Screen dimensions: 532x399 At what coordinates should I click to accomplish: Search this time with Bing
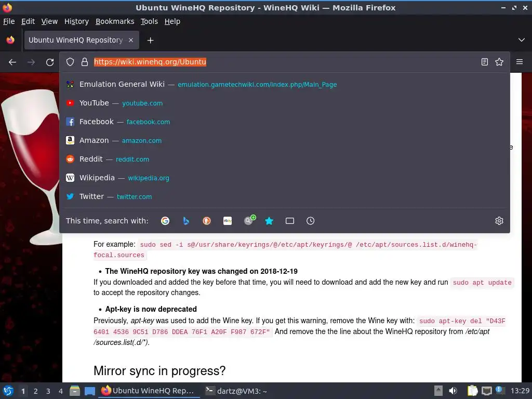point(186,221)
